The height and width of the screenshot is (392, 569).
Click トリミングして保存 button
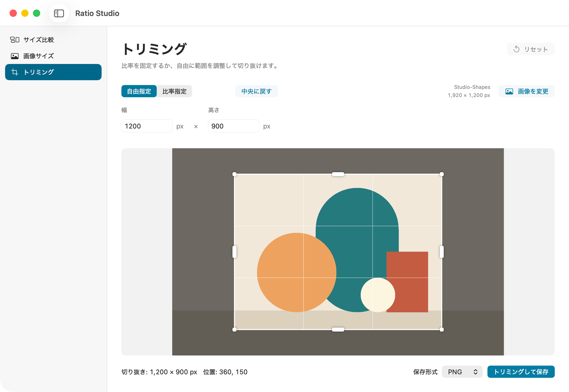[x=521, y=372]
